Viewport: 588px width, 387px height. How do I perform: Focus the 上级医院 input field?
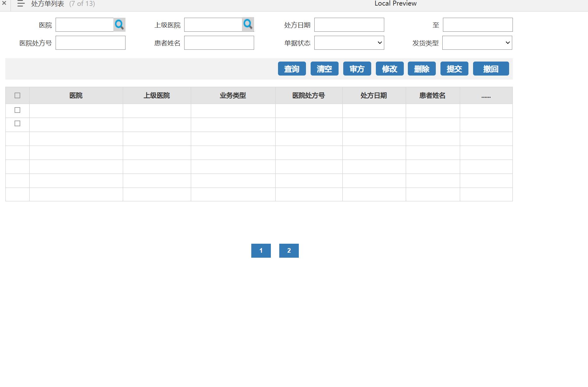[213, 25]
